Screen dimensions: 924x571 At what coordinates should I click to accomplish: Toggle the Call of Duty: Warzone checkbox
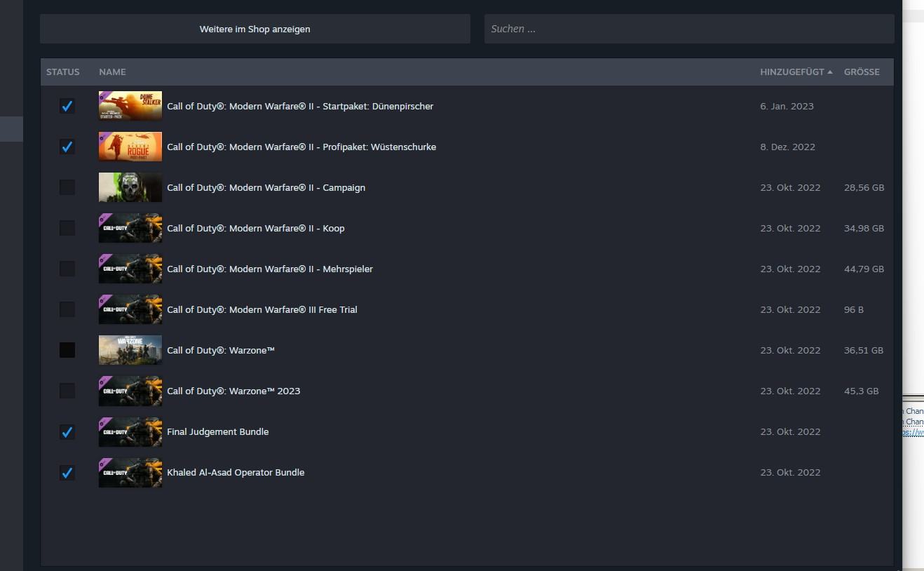tap(67, 350)
